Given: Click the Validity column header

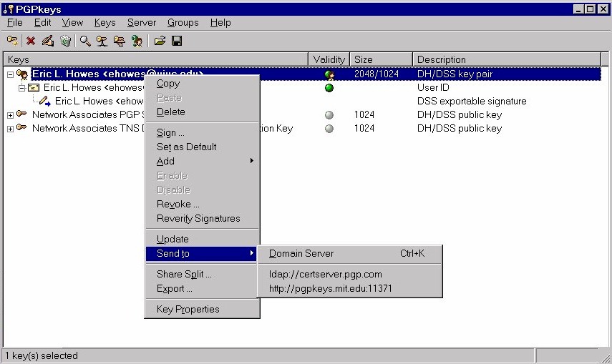Looking at the screenshot, I should 329,59.
